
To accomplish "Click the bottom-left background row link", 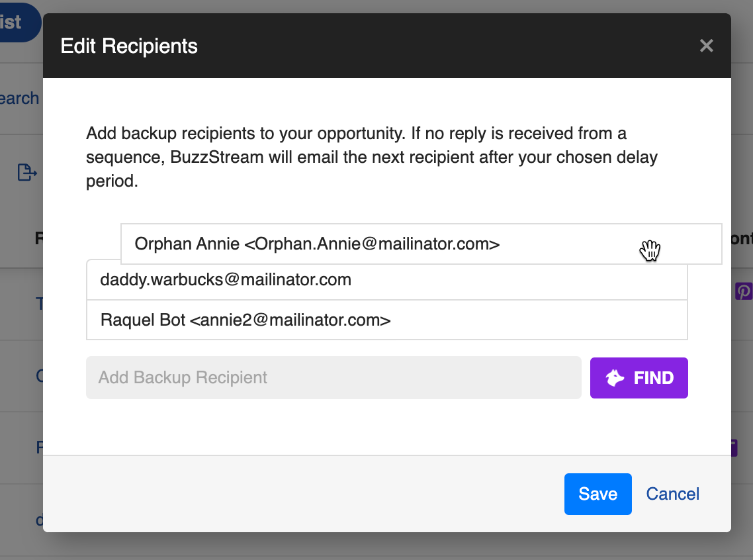I will tap(39, 520).
